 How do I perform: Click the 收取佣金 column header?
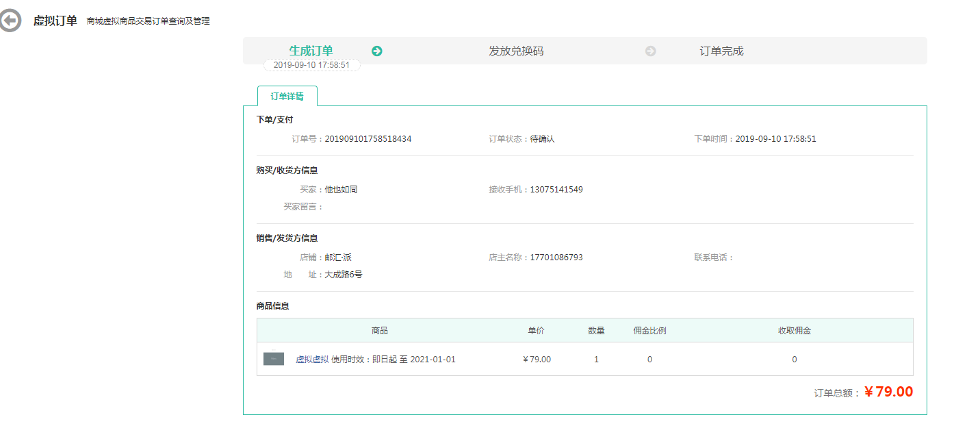794,331
